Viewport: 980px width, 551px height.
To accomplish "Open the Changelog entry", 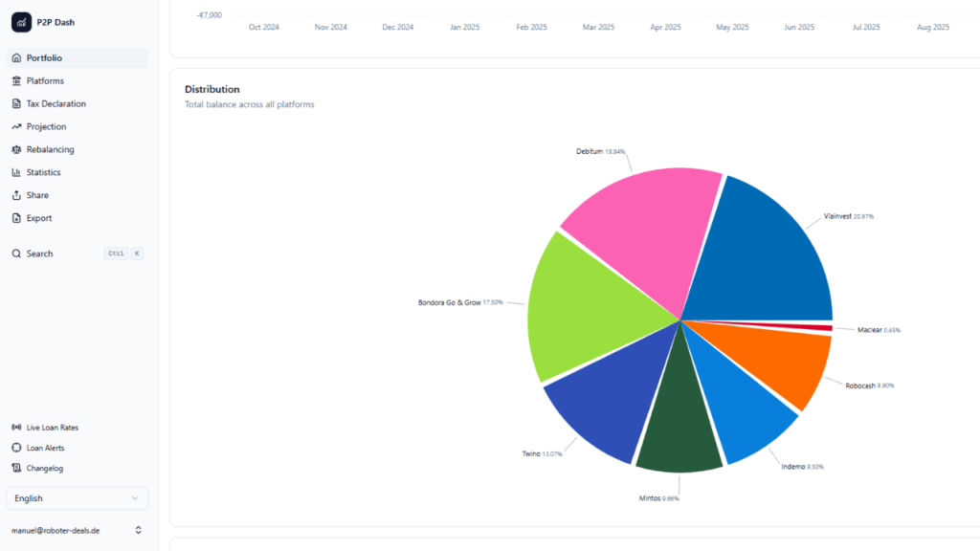I will coord(44,469).
